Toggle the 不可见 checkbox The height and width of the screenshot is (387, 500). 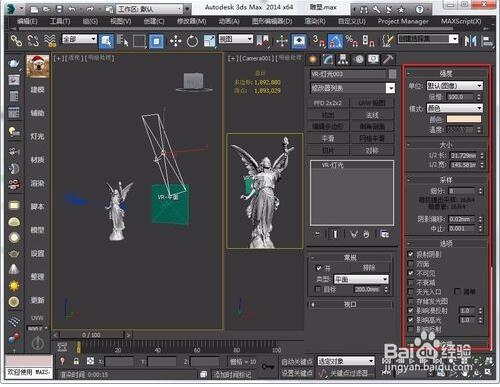411,273
